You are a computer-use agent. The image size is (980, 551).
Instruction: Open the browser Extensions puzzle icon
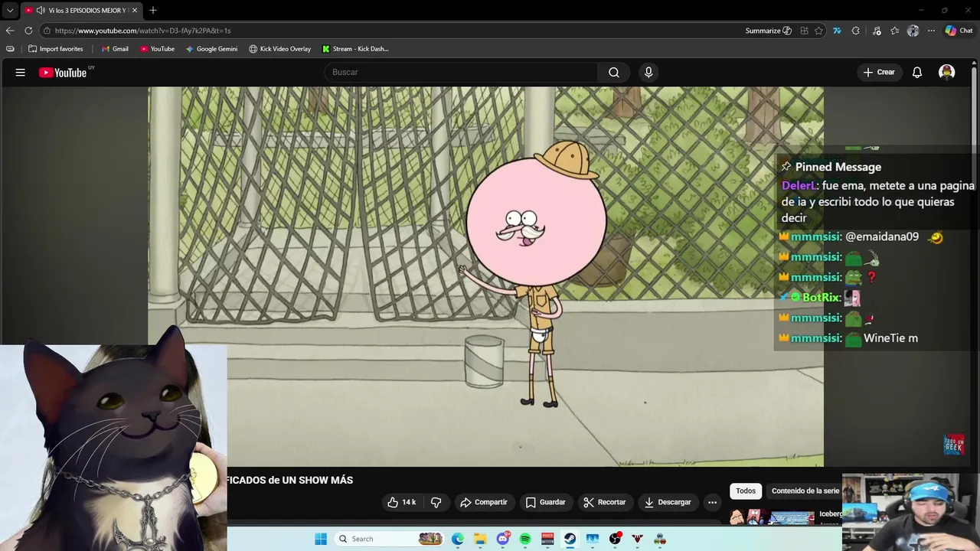coord(856,31)
